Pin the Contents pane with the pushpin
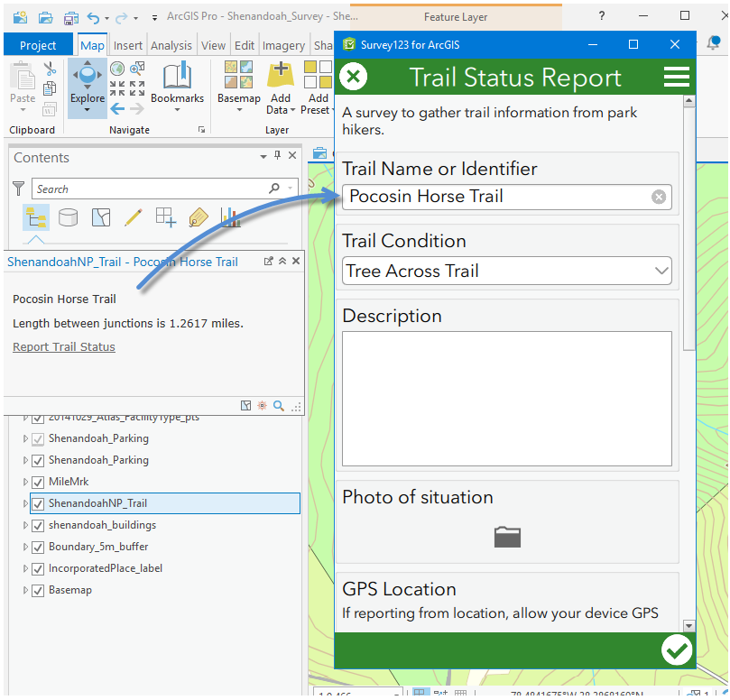The width and height of the screenshot is (730, 700). [278, 156]
